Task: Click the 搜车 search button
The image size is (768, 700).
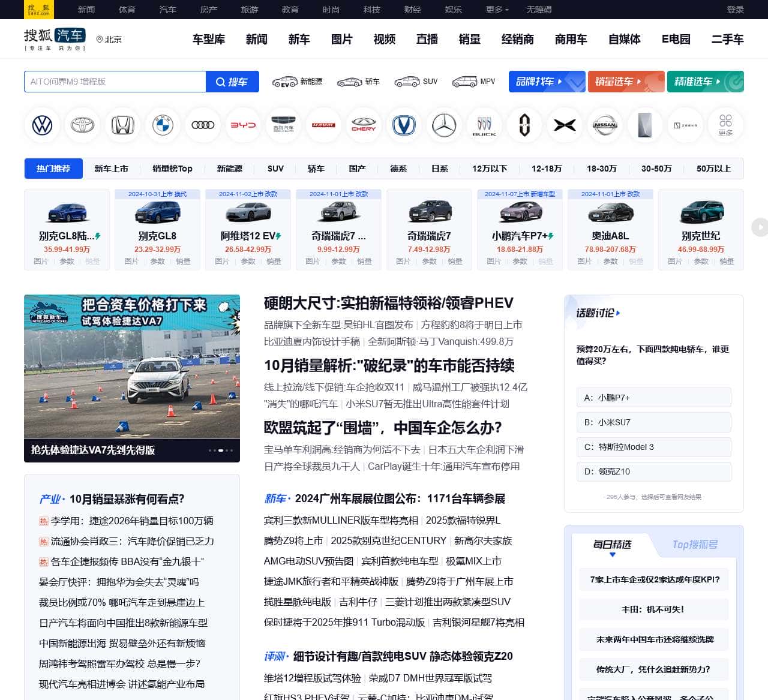Action: coord(232,82)
